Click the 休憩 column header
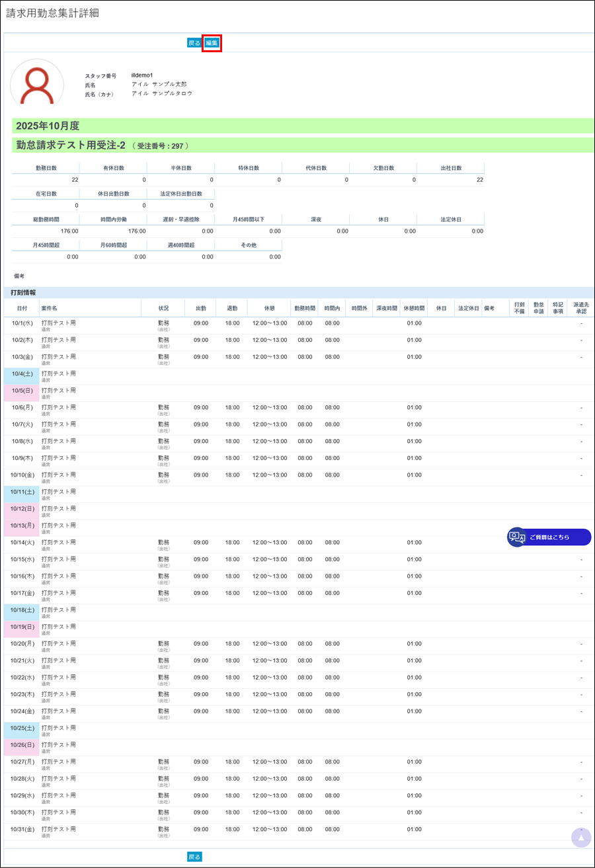This screenshot has height=868, width=595. tap(270, 308)
